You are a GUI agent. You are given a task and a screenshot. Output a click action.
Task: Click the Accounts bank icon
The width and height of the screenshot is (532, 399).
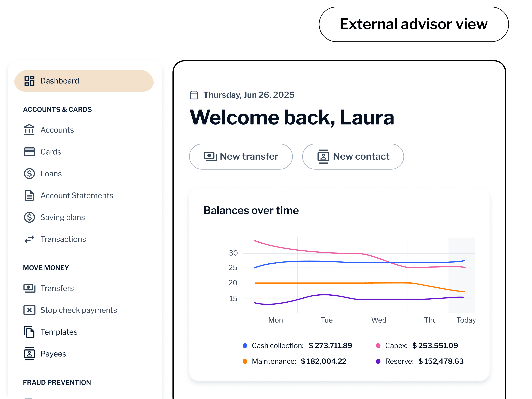click(x=29, y=130)
